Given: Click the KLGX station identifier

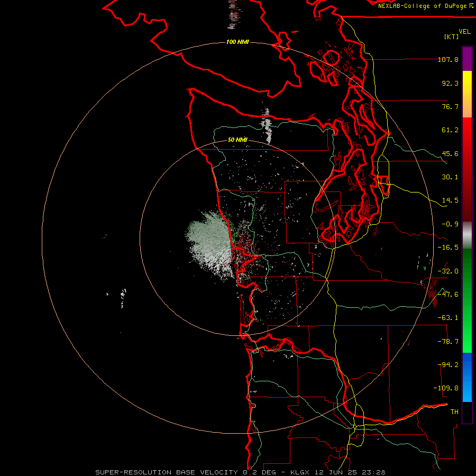Looking at the screenshot, I should pos(300,472).
